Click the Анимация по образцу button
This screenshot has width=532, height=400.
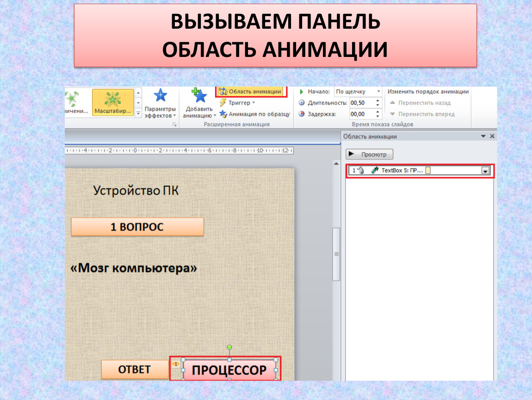click(254, 114)
